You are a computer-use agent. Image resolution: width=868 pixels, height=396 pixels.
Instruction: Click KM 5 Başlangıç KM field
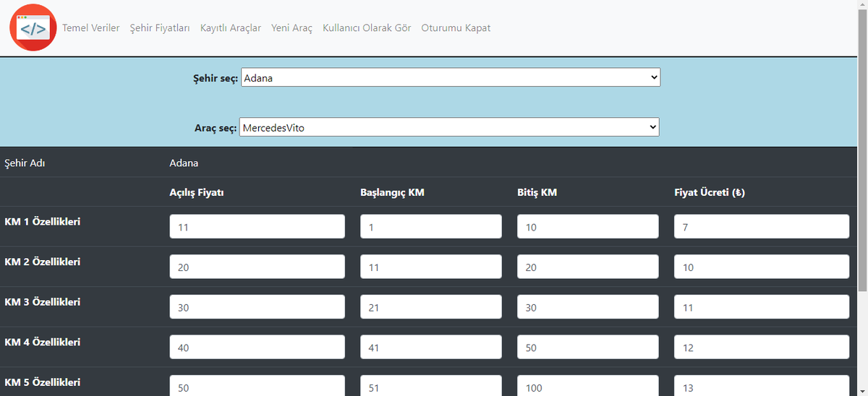pyautogui.click(x=431, y=386)
